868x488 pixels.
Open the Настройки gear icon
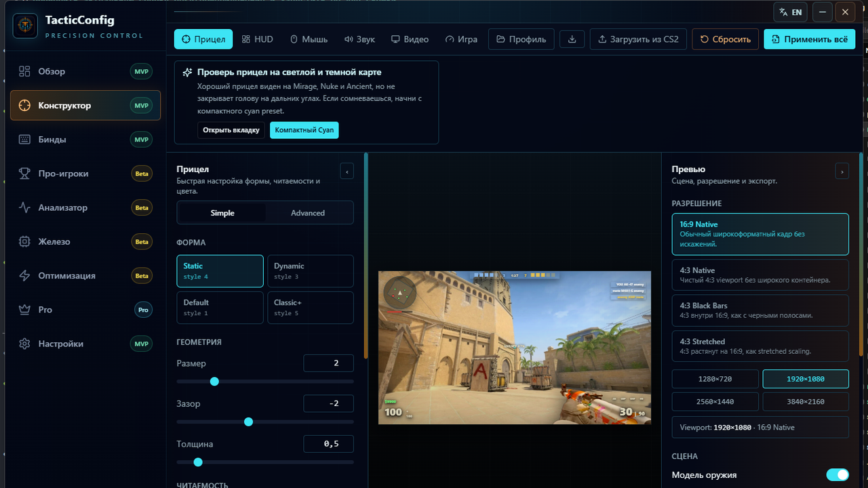[x=25, y=344]
